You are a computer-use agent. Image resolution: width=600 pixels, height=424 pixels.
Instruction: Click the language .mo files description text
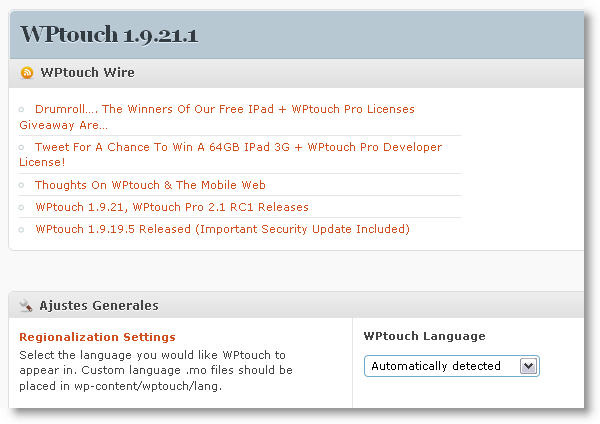click(155, 370)
